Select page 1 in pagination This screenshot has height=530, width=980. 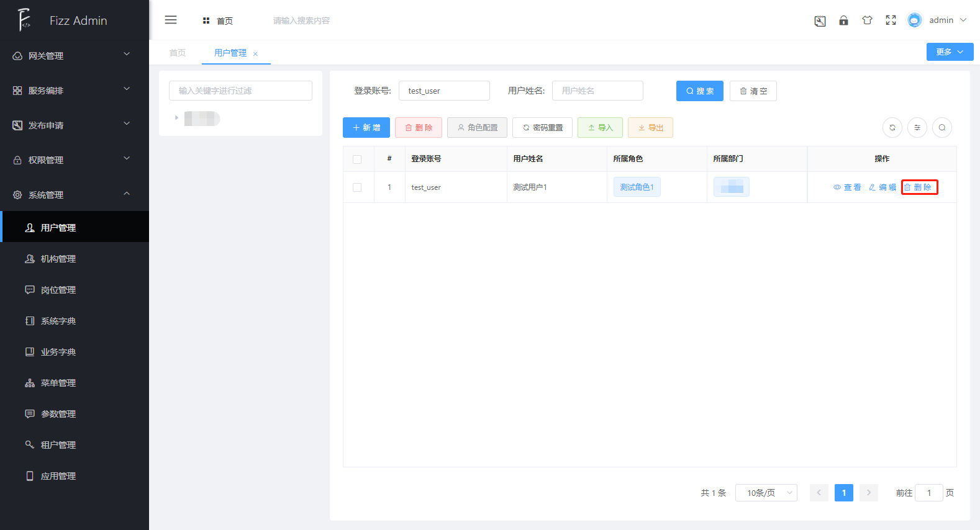843,493
